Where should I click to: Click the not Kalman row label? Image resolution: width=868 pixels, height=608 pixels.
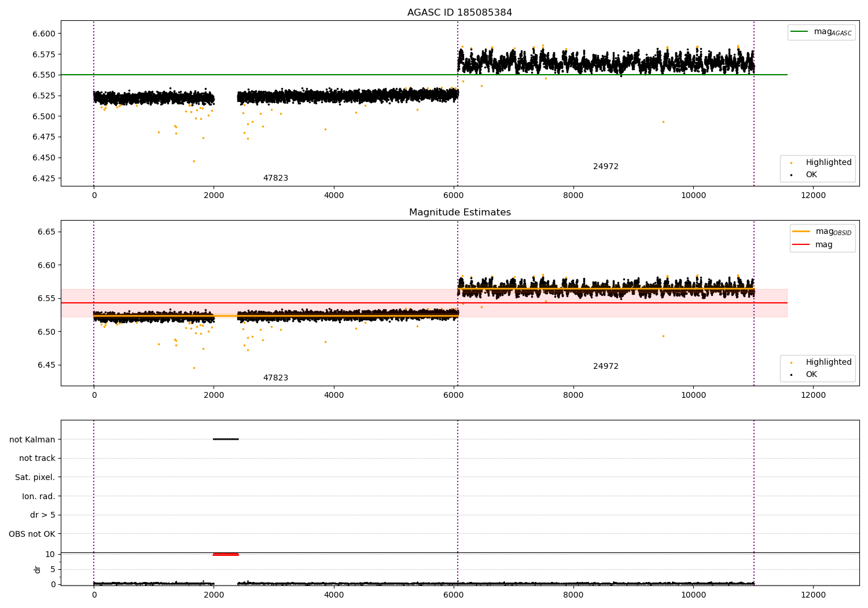(32, 439)
